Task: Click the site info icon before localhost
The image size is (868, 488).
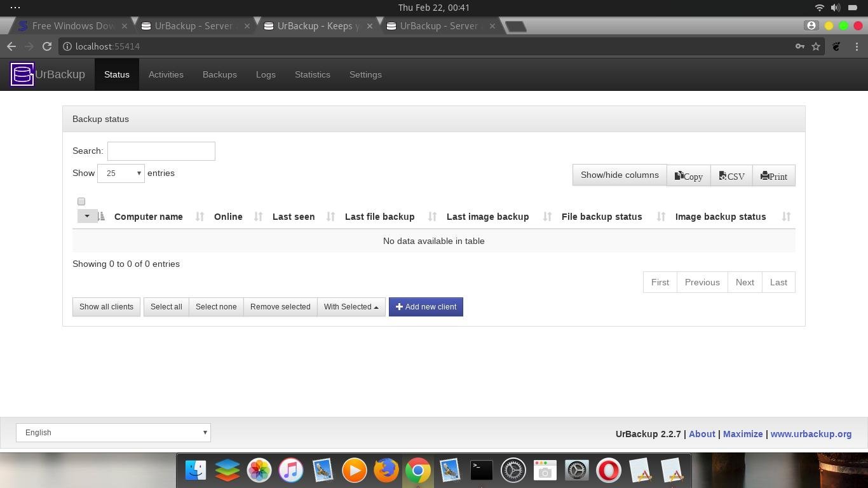Action: pos(67,46)
